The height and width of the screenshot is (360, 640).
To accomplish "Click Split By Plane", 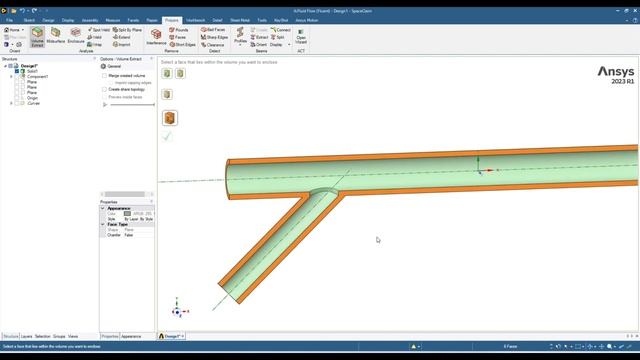I will click(x=127, y=30).
